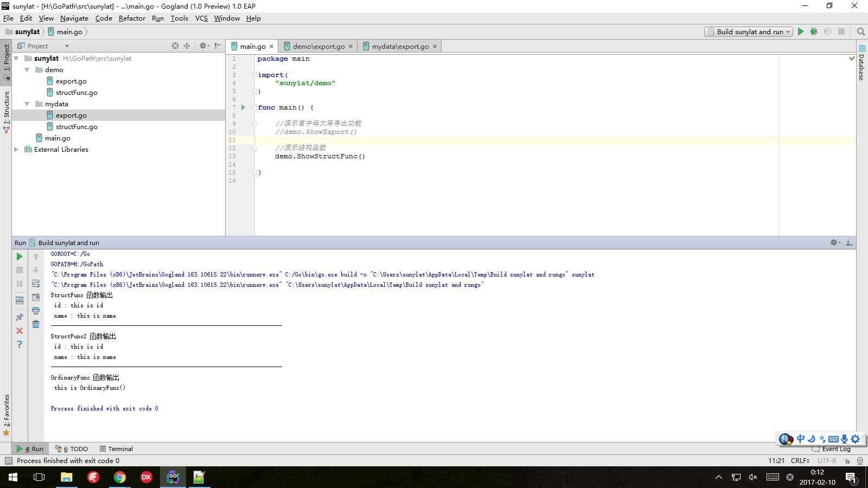Screen dimensions: 868x488
Task: Toggle scroll to end in Run console
Action: coord(36,297)
